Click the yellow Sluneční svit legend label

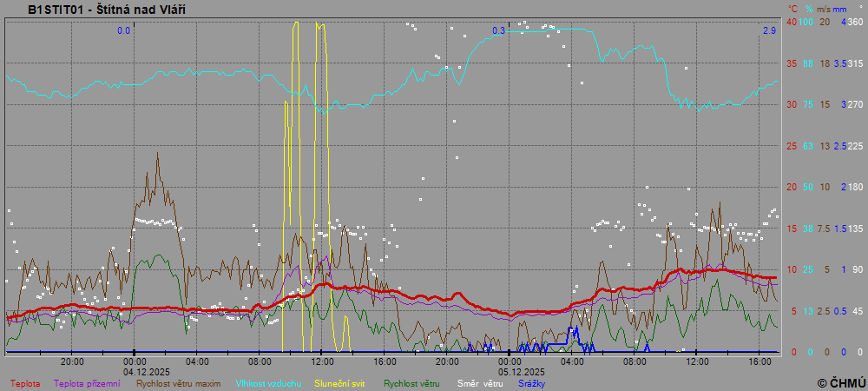coord(339,383)
